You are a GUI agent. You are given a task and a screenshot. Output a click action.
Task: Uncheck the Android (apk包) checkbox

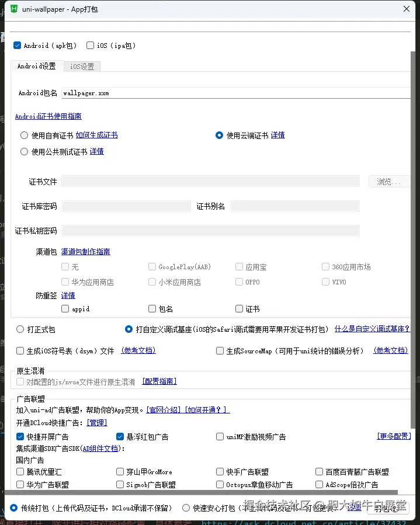pos(17,45)
